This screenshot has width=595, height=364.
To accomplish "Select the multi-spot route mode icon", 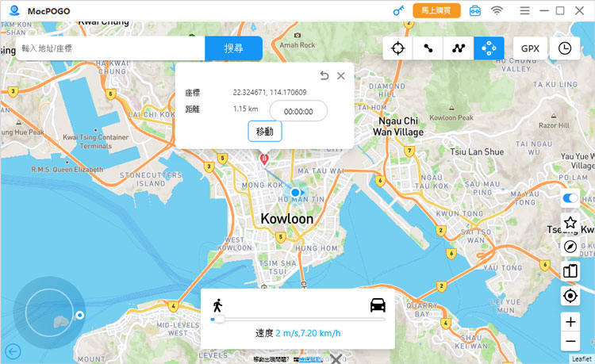I will 459,48.
